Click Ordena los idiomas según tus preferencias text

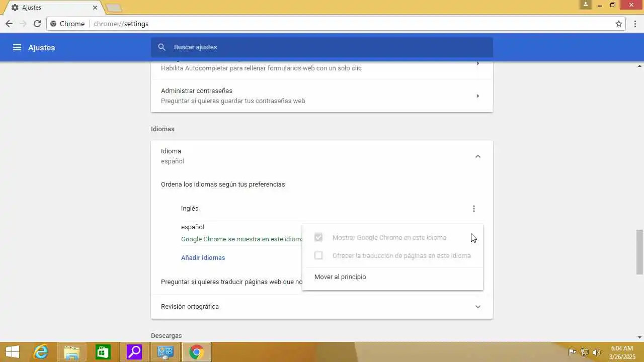[223, 185]
